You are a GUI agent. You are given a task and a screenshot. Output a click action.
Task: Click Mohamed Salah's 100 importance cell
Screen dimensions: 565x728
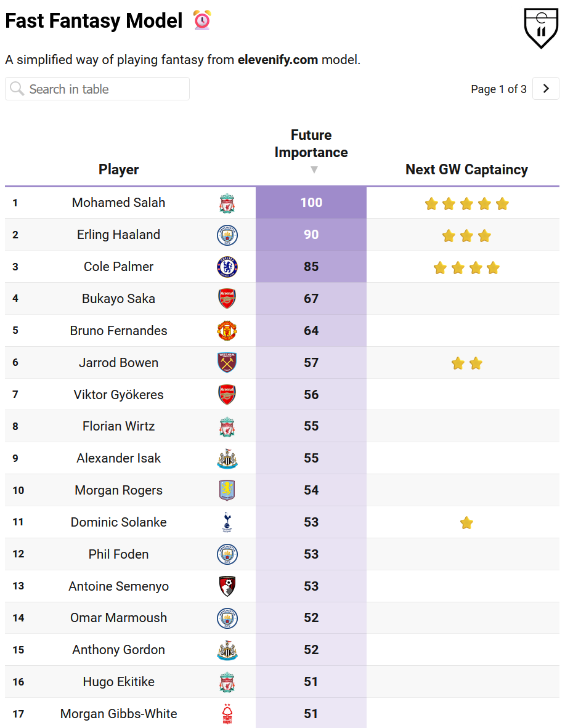tap(311, 203)
